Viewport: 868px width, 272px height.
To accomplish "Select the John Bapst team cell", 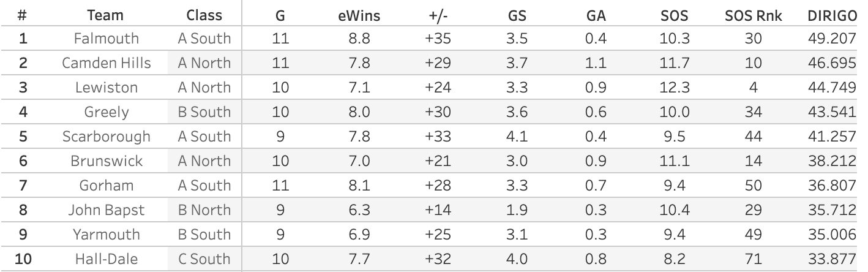I will (106, 210).
